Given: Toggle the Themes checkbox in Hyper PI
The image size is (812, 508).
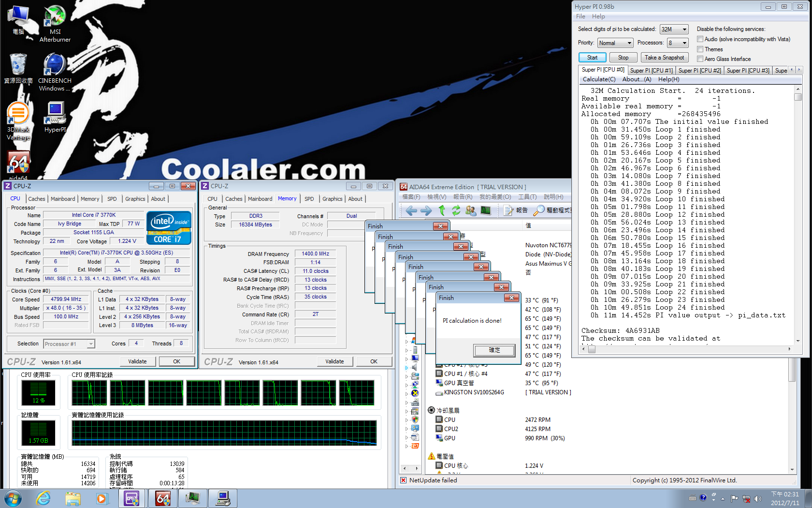Looking at the screenshot, I should pos(700,49).
